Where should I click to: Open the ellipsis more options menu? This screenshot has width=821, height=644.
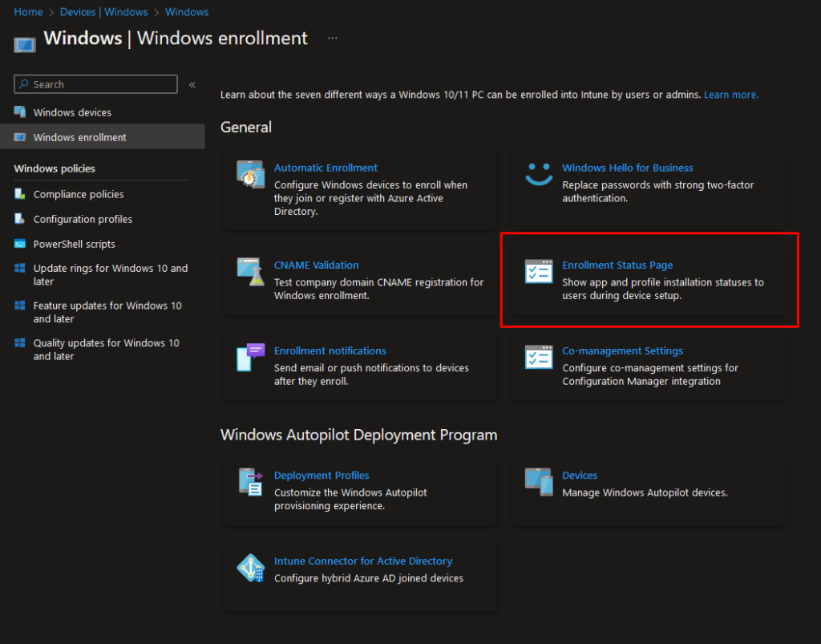click(x=333, y=38)
